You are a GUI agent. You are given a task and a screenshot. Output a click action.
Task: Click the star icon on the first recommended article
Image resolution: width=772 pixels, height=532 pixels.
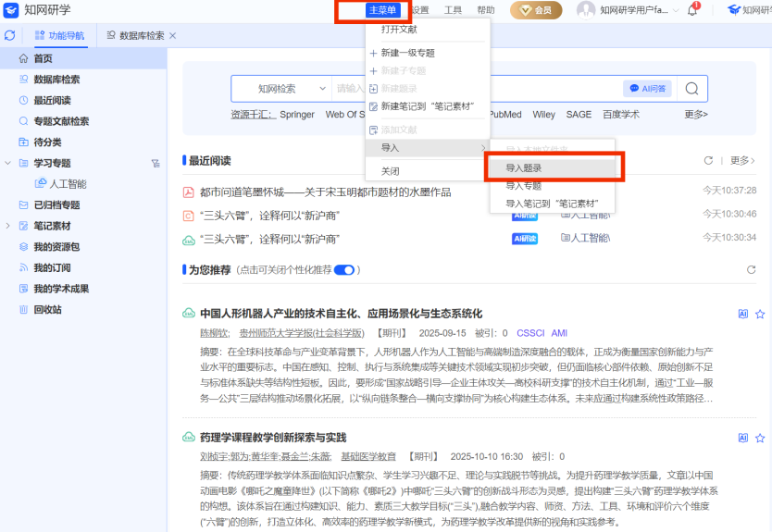tap(760, 314)
